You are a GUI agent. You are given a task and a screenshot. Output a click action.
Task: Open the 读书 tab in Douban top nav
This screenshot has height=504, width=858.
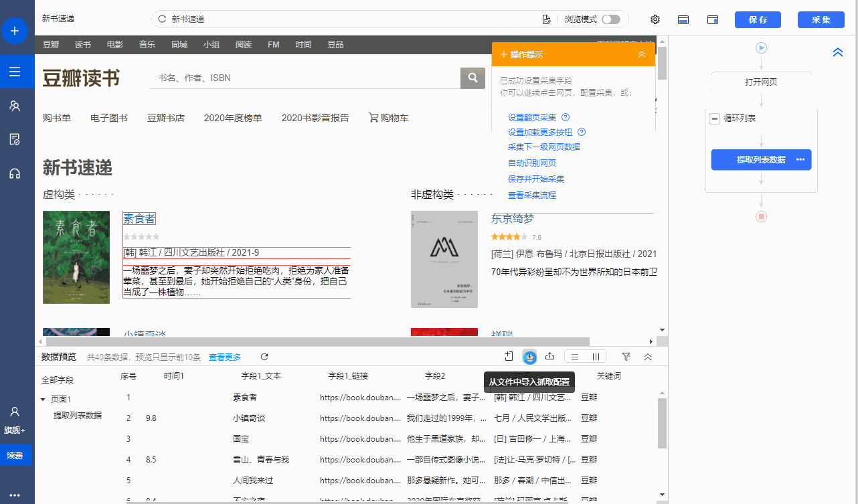(x=83, y=45)
